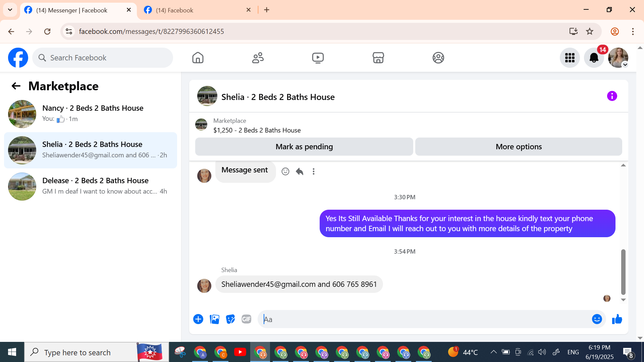Viewport: 644px width, 362px height.
Task: Open the Marketplace storefront icon
Action: point(378,58)
